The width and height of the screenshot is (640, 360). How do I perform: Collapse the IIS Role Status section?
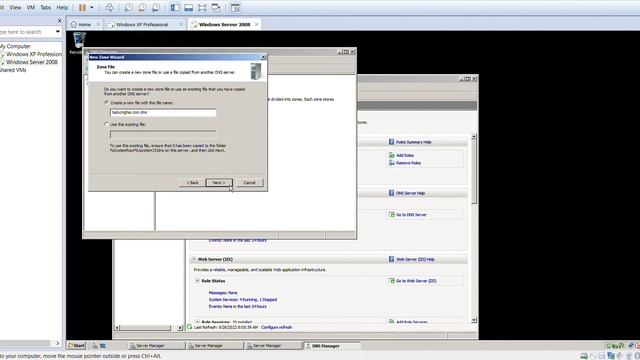(198, 281)
